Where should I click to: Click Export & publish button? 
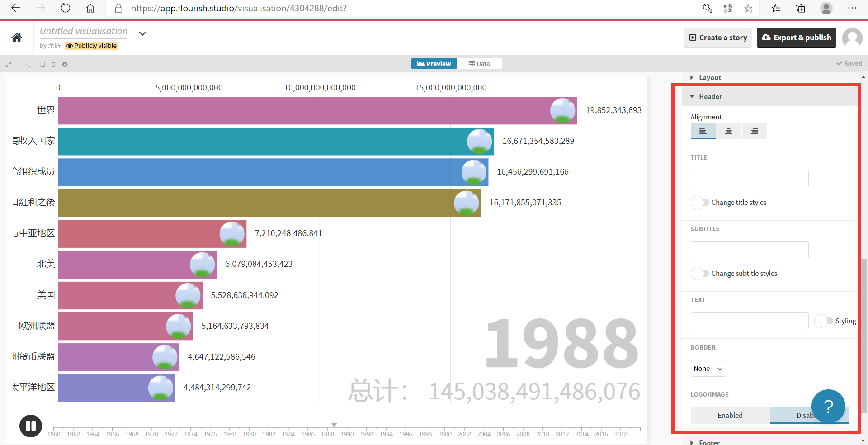pyautogui.click(x=797, y=38)
